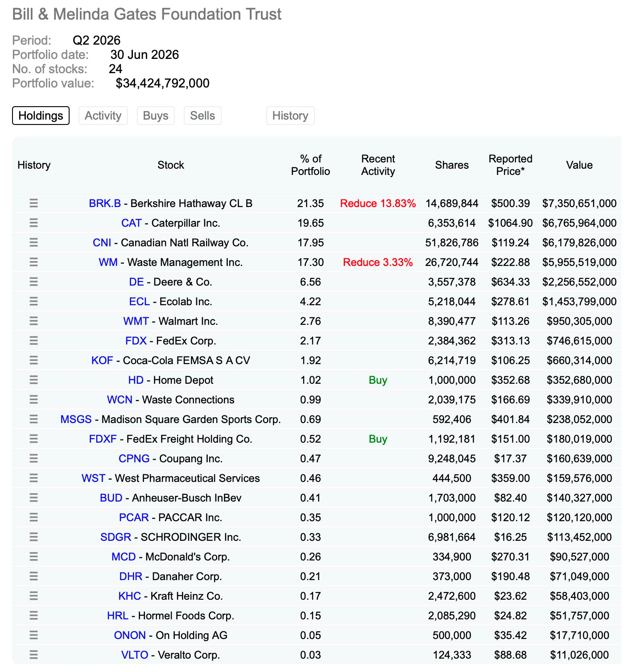Open history icon for Ecolab Inc. row
The width and height of the screenshot is (628, 672).
coord(33,302)
